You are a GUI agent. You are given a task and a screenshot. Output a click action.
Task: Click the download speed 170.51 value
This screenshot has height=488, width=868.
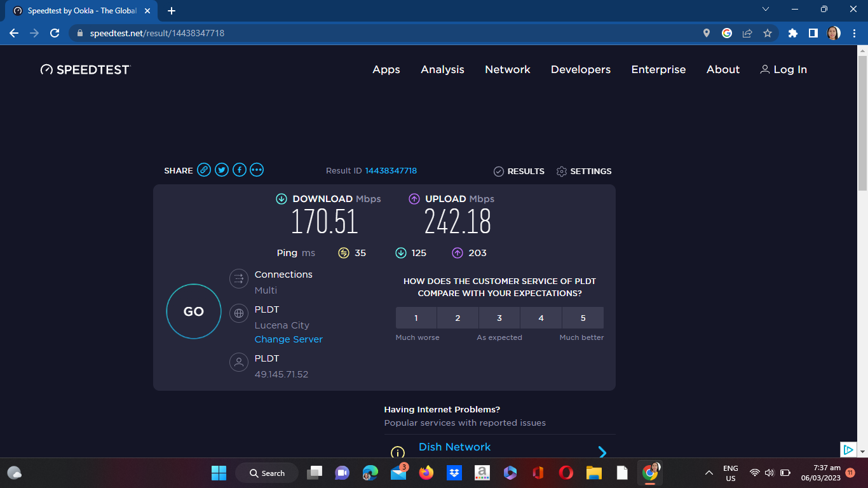325,221
